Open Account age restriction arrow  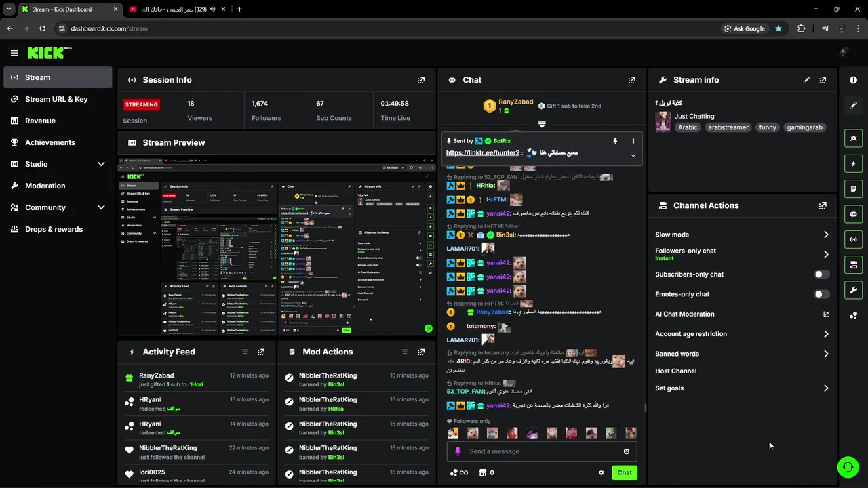pyautogui.click(x=826, y=334)
